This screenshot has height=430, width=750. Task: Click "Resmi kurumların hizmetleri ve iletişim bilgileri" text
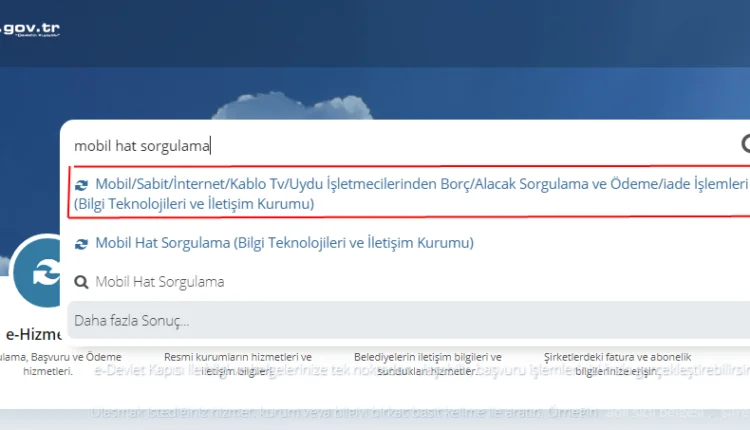tap(237, 364)
